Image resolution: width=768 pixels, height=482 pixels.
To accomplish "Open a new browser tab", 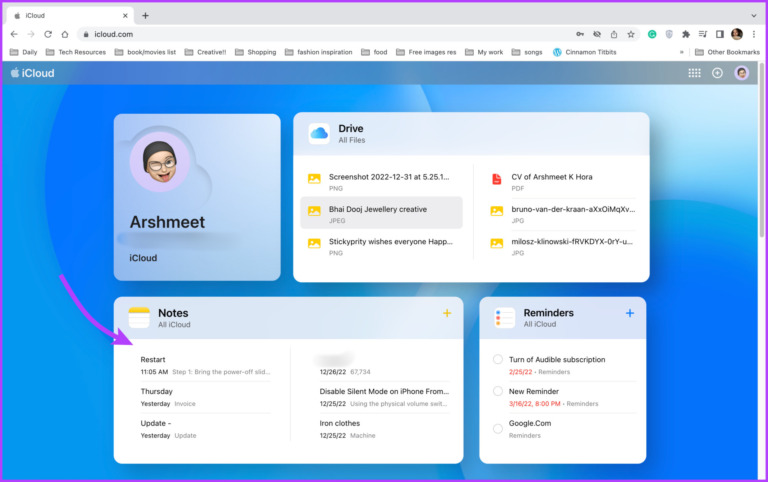I will tap(145, 15).
